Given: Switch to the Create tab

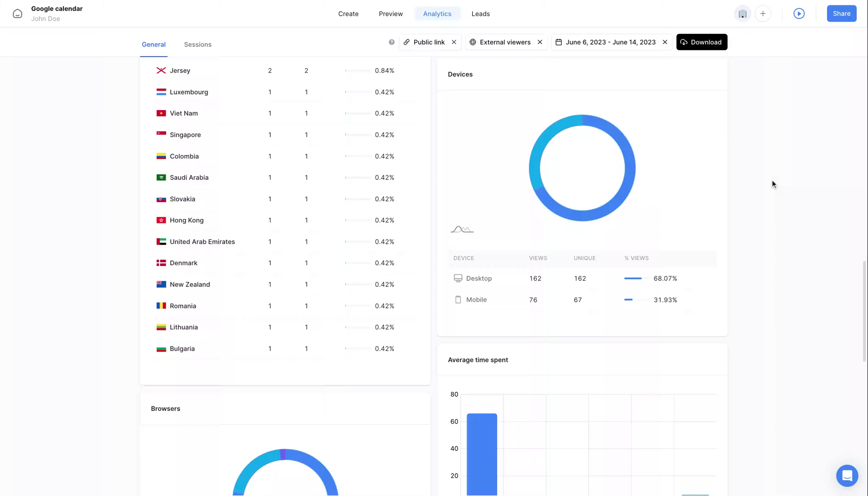Looking at the screenshot, I should [x=348, y=14].
